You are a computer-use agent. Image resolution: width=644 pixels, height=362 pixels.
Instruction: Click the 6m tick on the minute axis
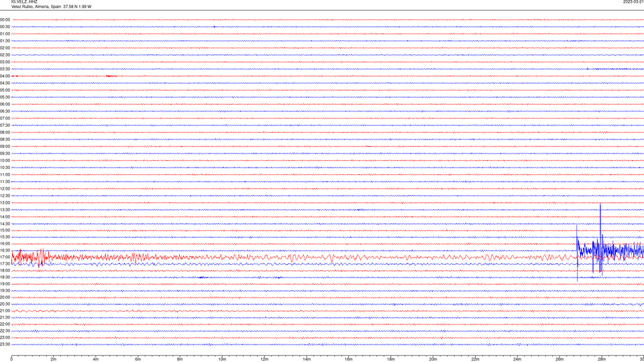pos(138,359)
